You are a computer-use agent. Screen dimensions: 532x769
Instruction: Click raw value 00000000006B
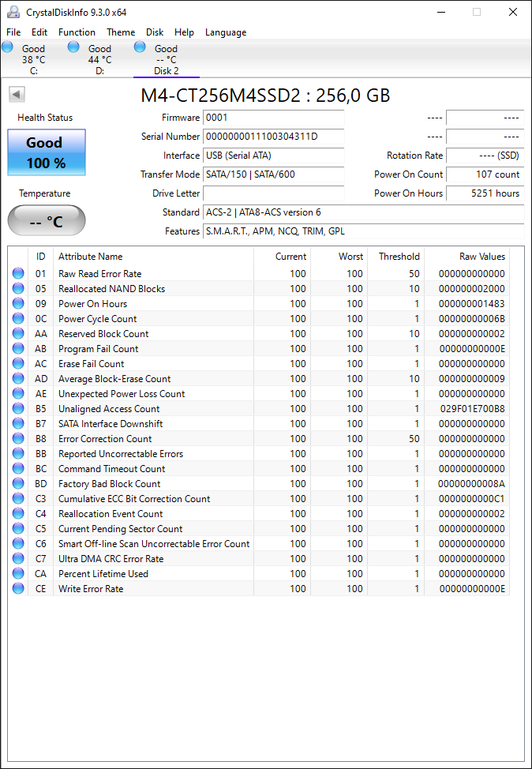472,319
